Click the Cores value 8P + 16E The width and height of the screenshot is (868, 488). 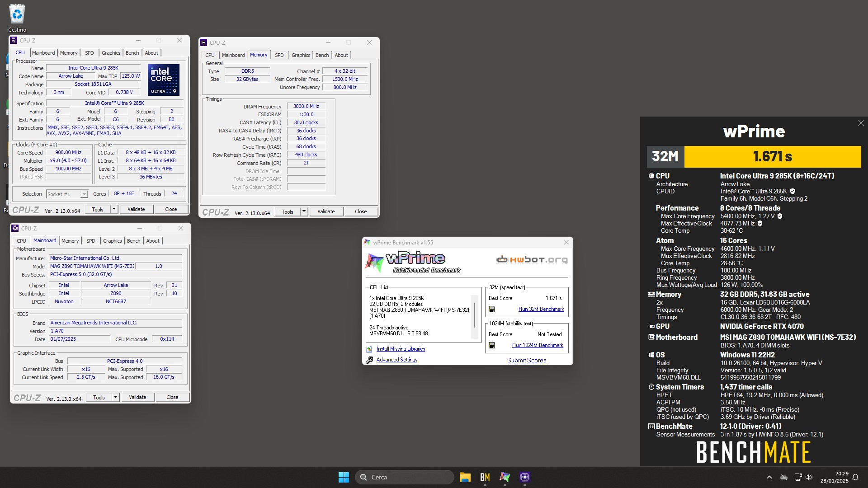click(124, 194)
